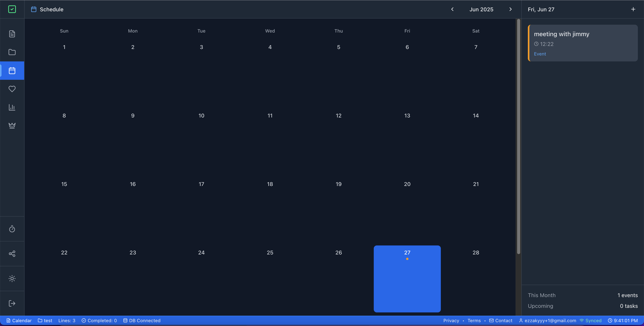The width and height of the screenshot is (644, 326).
Task: Open the folders icon in sidebar
Action: pos(12,52)
